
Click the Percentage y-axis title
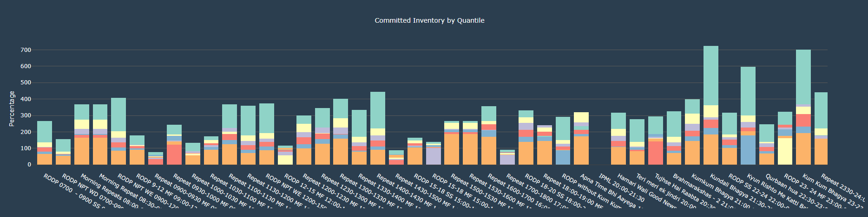[12, 109]
